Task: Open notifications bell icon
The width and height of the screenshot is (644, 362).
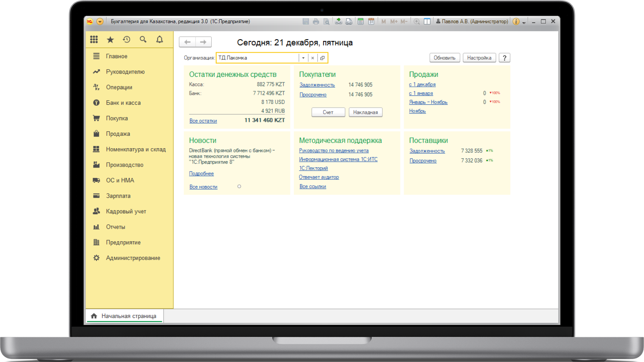Action: point(160,40)
